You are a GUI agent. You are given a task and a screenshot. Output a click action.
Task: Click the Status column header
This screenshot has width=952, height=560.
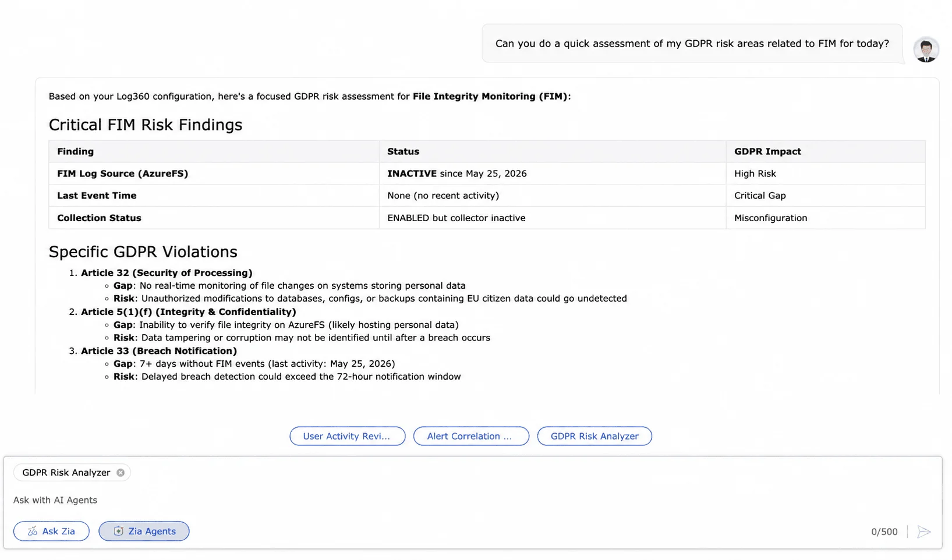point(553,151)
